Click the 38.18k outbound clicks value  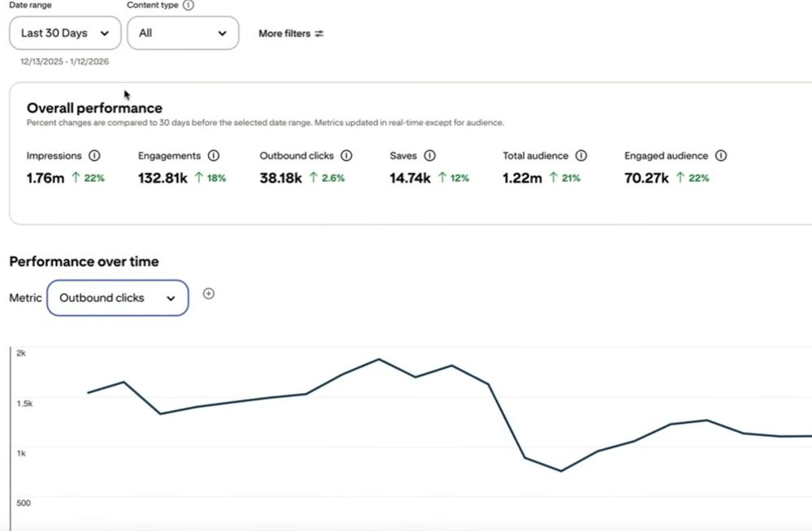281,178
